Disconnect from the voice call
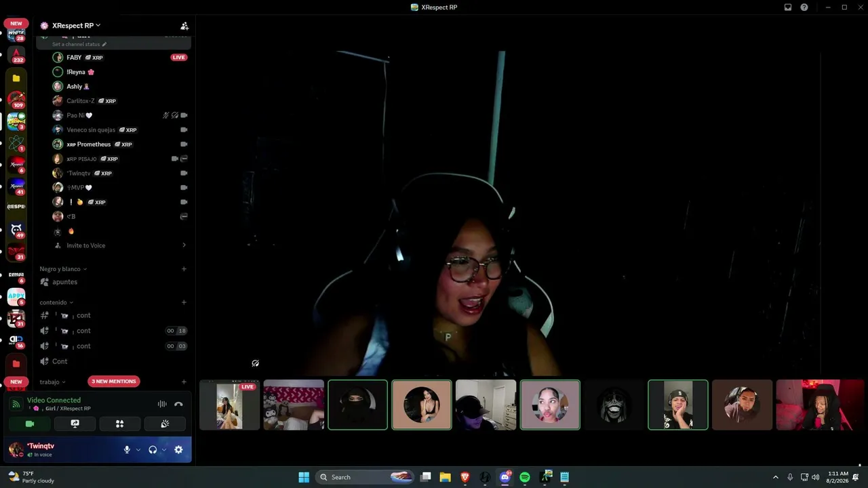The height and width of the screenshot is (488, 868). tap(178, 404)
